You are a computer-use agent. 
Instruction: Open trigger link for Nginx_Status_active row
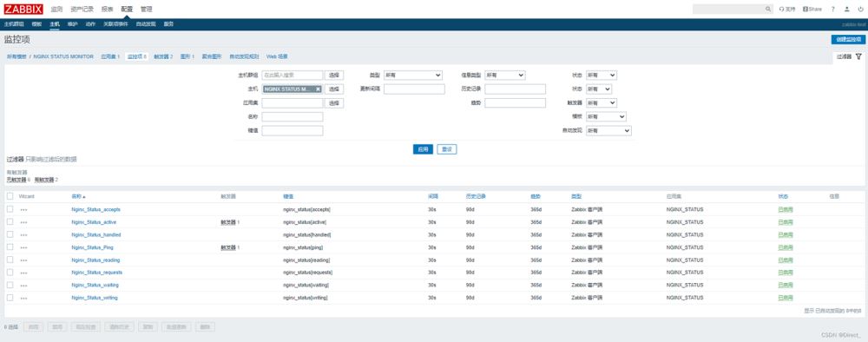[228, 222]
